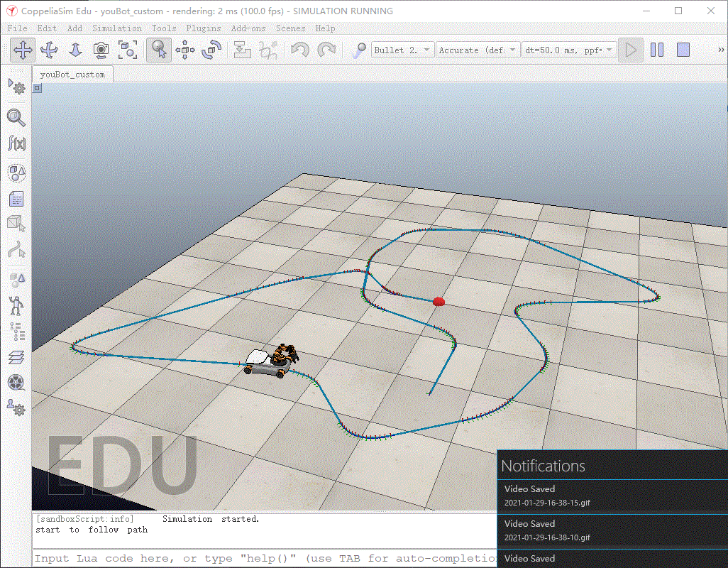Image resolution: width=728 pixels, height=568 pixels.
Task: Switch to the youBot_custom scene tab
Action: (72, 75)
